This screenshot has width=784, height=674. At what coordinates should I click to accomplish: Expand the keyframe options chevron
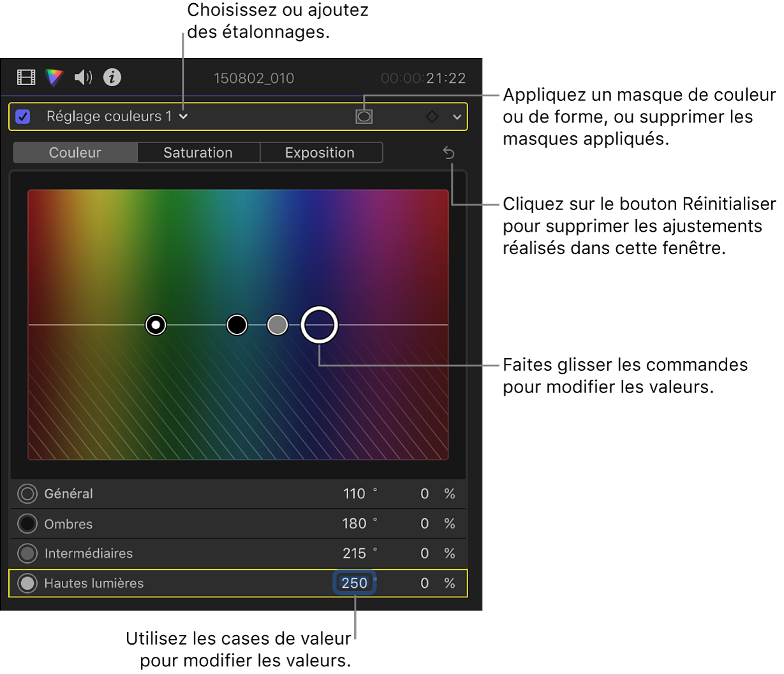click(x=457, y=117)
